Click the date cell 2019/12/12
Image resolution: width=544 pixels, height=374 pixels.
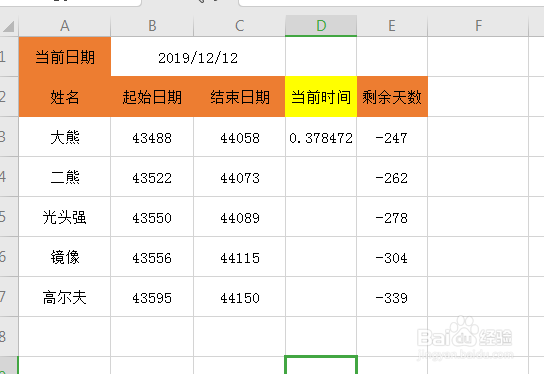pos(198,57)
